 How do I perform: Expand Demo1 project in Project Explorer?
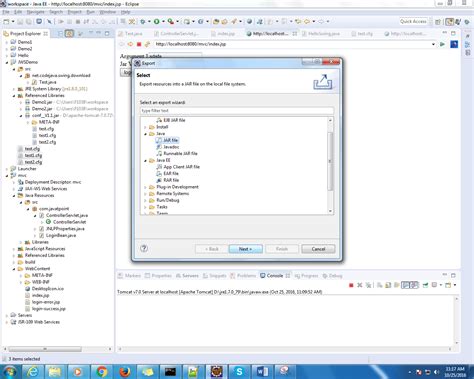(7, 42)
